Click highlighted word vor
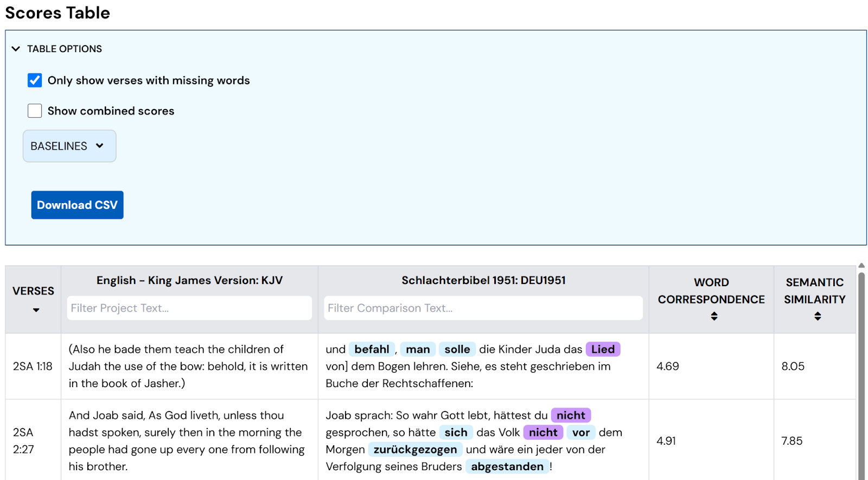Image resolution: width=868 pixels, height=480 pixels. click(x=581, y=432)
